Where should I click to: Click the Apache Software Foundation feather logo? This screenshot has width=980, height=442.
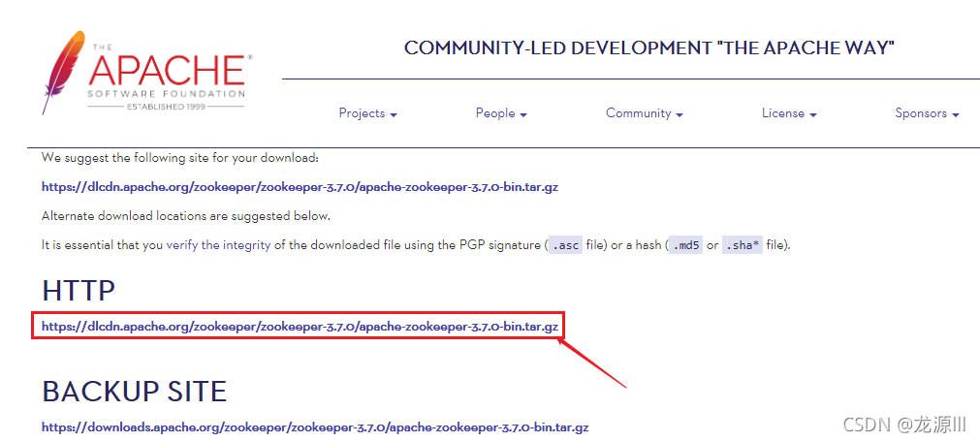(147, 72)
